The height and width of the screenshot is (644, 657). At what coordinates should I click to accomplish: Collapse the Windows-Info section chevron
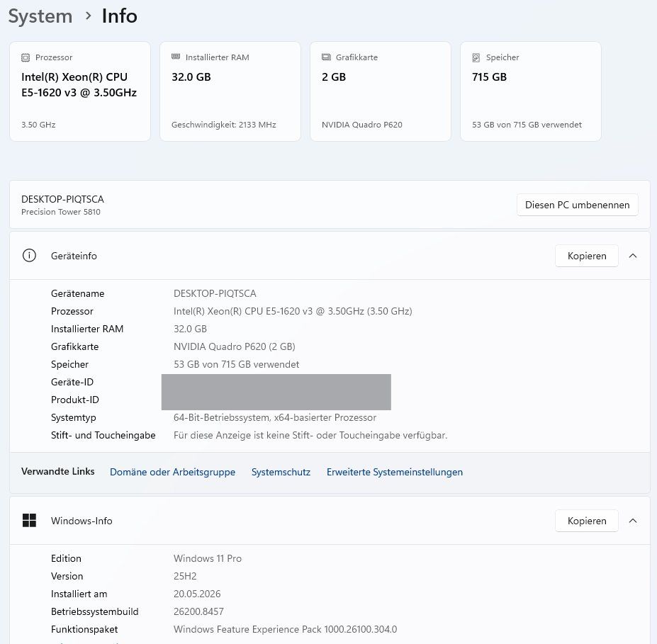(x=633, y=521)
